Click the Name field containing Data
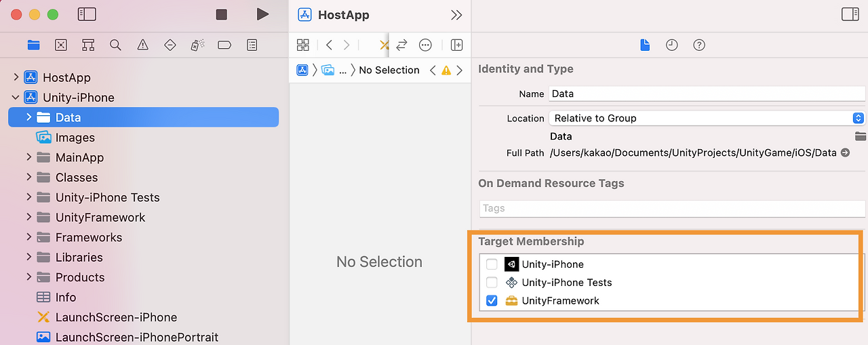This screenshot has width=868, height=345. (707, 94)
